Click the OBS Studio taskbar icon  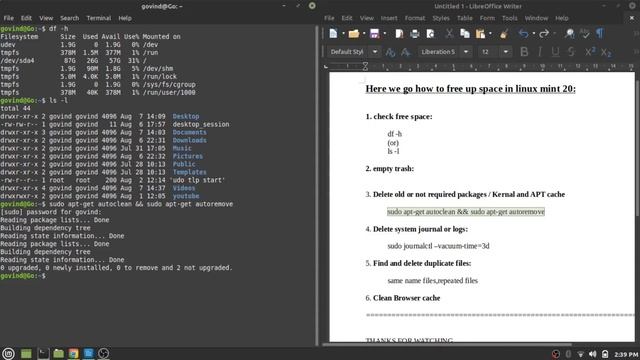[104, 353]
